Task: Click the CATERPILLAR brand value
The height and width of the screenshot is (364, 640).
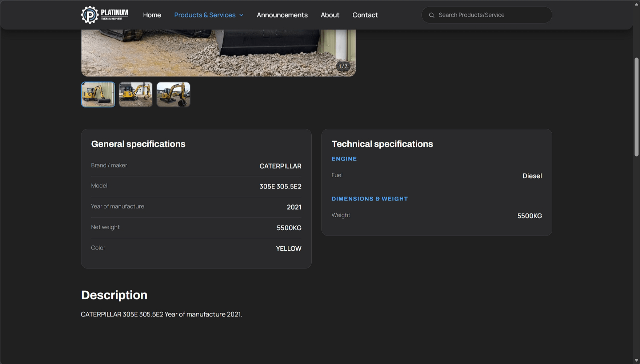Action: (x=280, y=166)
